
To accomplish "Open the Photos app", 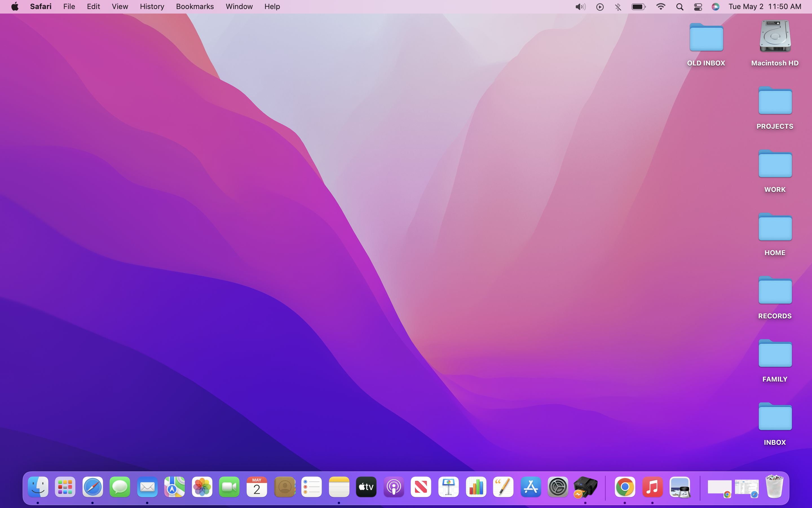I will point(202,487).
